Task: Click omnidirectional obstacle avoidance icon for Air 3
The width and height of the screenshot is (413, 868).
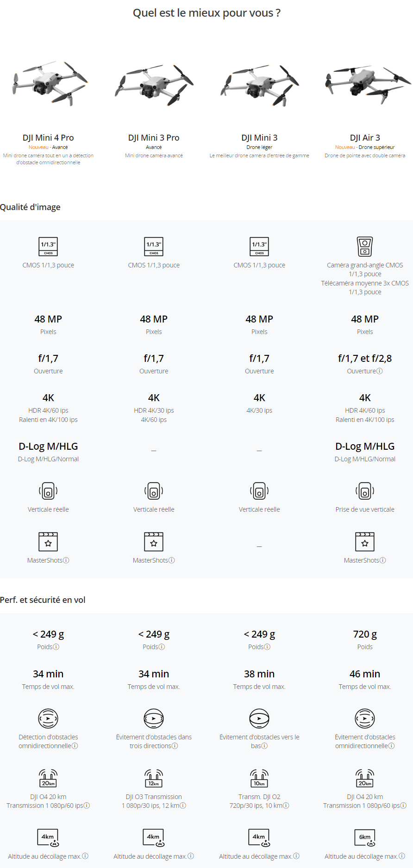Action: tap(365, 719)
